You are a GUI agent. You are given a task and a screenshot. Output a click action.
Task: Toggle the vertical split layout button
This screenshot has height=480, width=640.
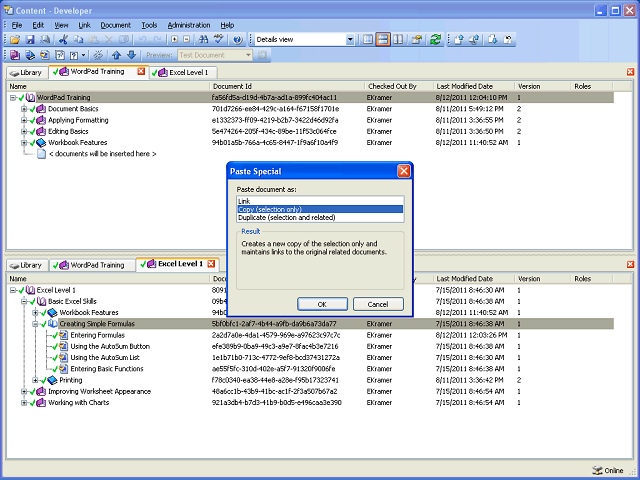point(398,40)
